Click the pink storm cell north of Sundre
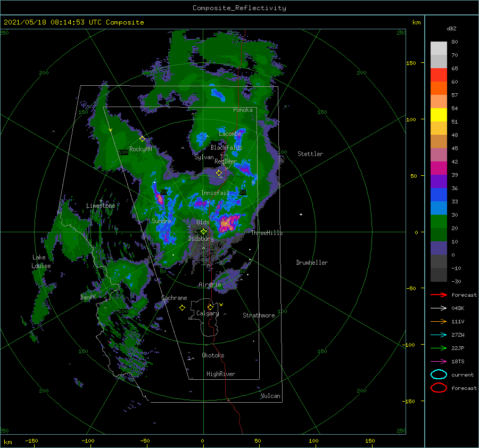The width and height of the screenshot is (479, 448). pyautogui.click(x=160, y=199)
